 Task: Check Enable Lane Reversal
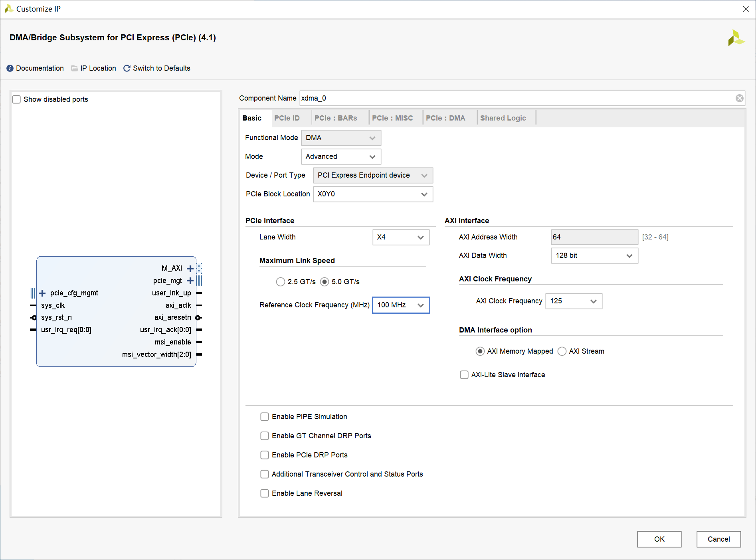[x=265, y=493]
